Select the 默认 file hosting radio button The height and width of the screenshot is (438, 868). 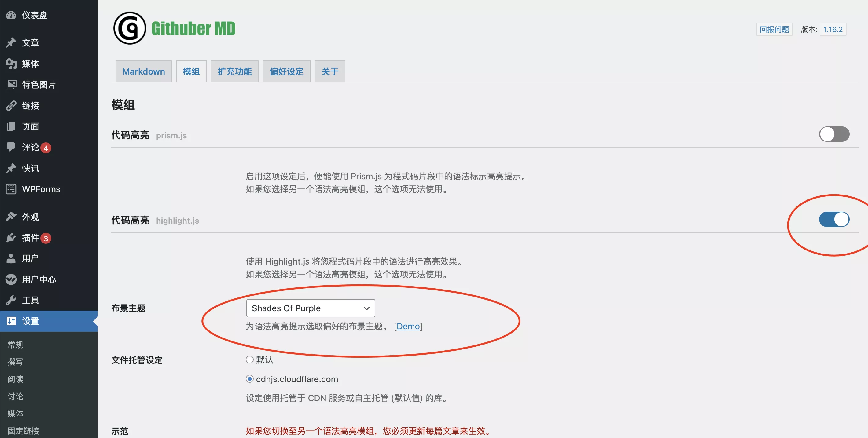tap(249, 360)
